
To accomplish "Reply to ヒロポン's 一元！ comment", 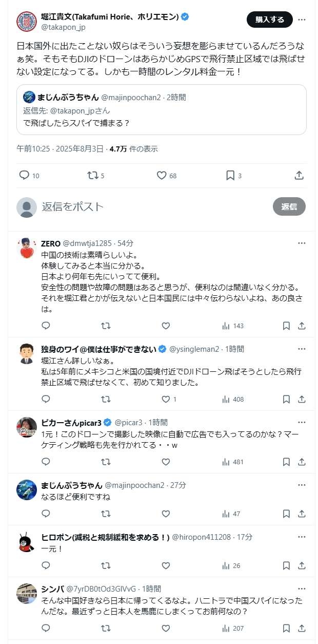I will click(46, 565).
